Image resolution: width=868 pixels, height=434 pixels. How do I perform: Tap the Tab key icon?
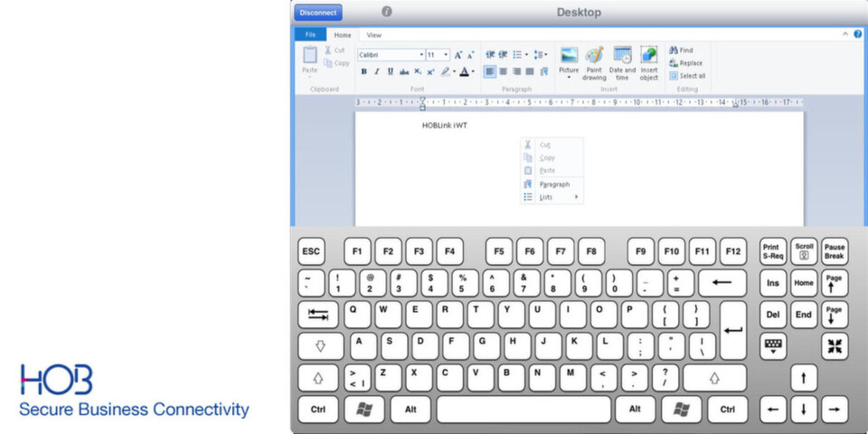click(318, 315)
